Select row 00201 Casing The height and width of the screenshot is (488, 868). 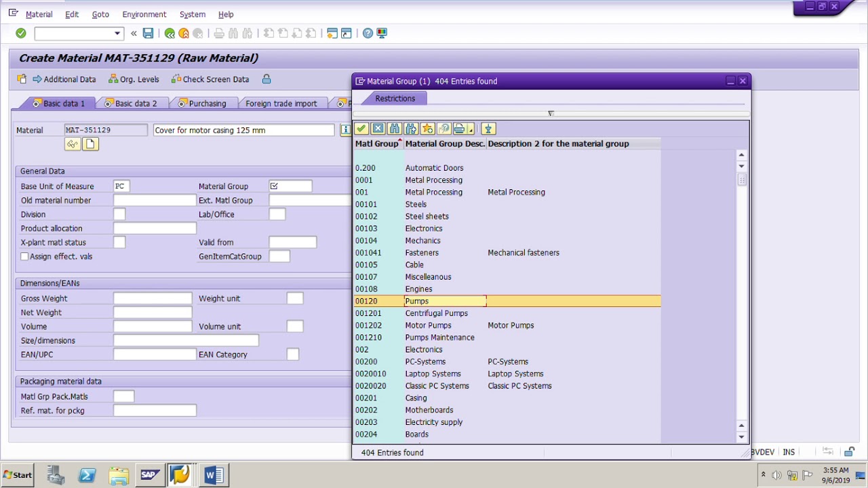tap(507, 398)
